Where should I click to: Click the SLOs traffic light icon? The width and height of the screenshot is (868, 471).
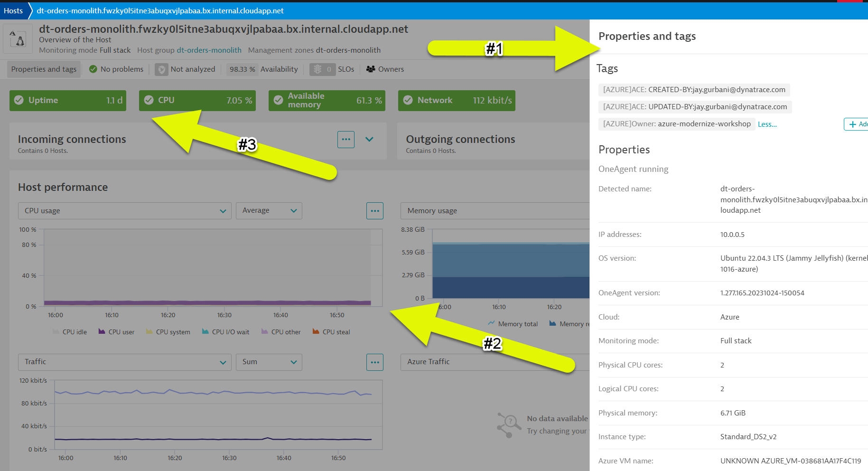[x=317, y=69]
